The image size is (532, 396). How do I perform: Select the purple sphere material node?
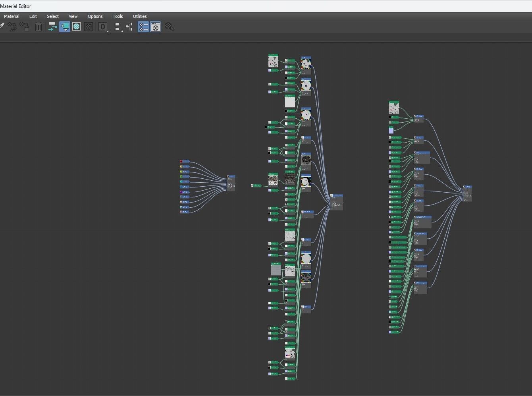tap(185, 192)
